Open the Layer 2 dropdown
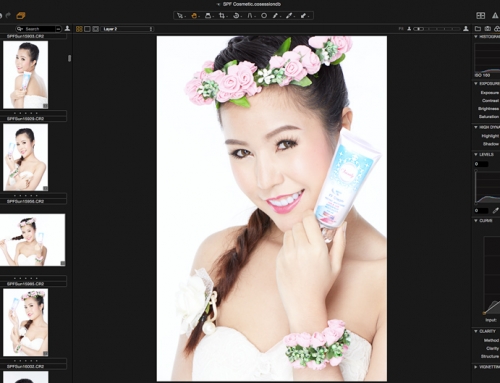This screenshot has height=383, width=500. [127, 29]
